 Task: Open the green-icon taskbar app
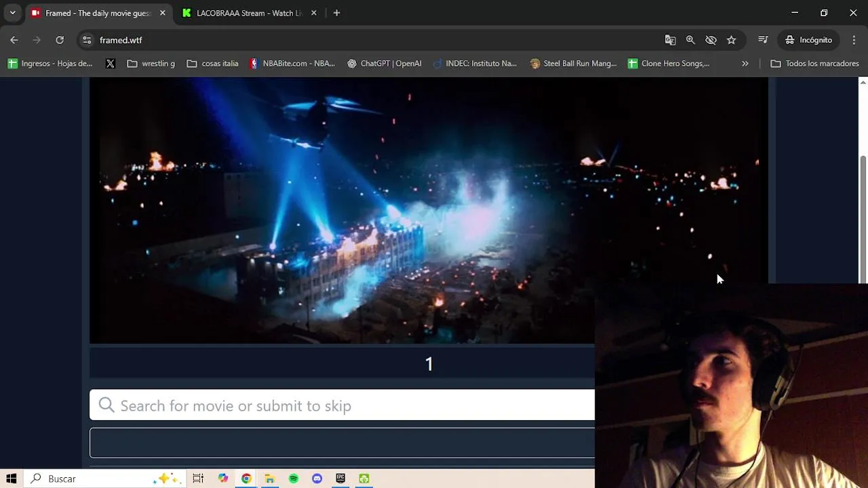[364, 479]
